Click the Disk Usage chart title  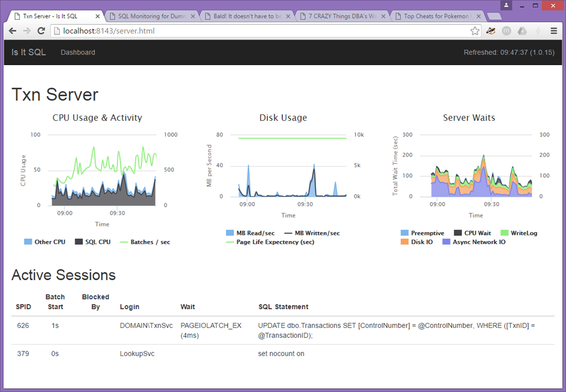[x=284, y=118]
